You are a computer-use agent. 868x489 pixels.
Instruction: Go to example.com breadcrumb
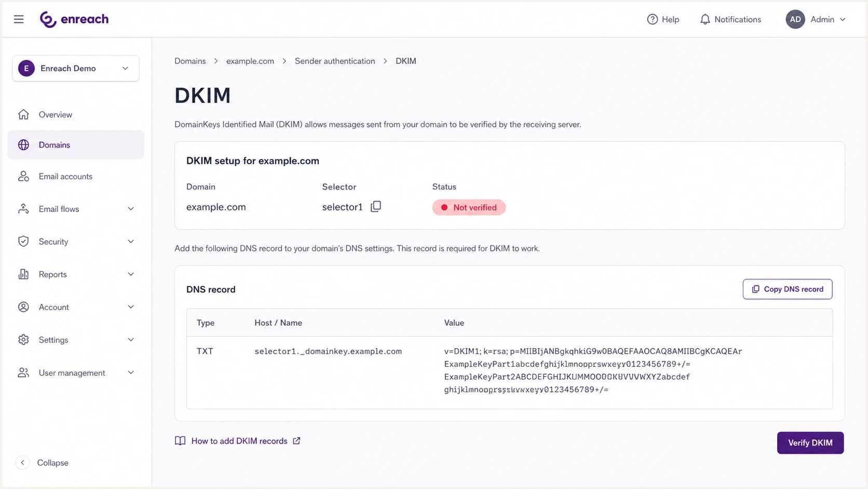click(x=250, y=61)
